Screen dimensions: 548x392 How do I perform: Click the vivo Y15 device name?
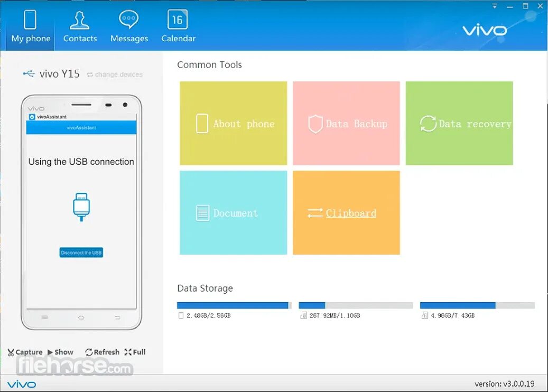click(59, 74)
